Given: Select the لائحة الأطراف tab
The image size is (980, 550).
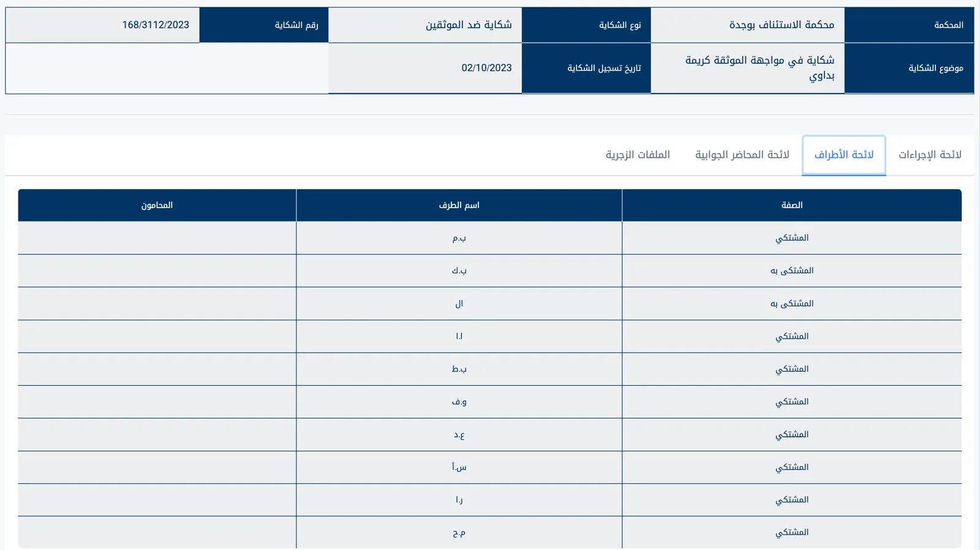Looking at the screenshot, I should (x=843, y=155).
